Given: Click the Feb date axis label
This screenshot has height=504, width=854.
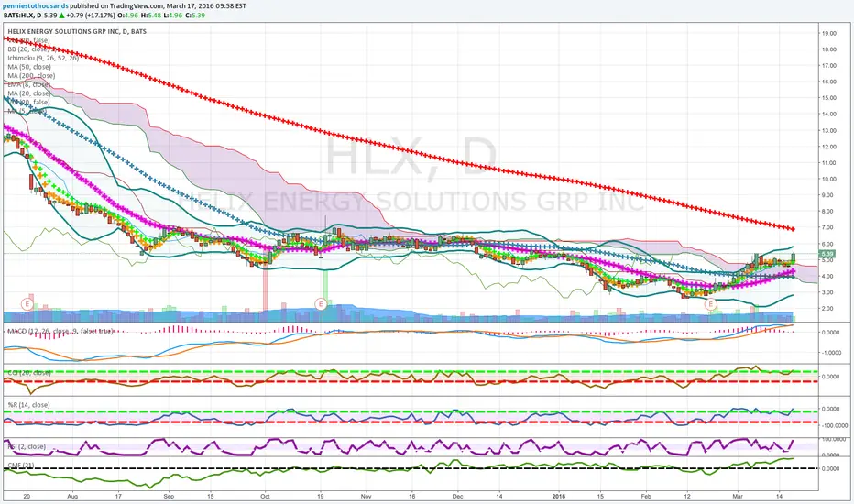Looking at the screenshot, I should 646,497.
